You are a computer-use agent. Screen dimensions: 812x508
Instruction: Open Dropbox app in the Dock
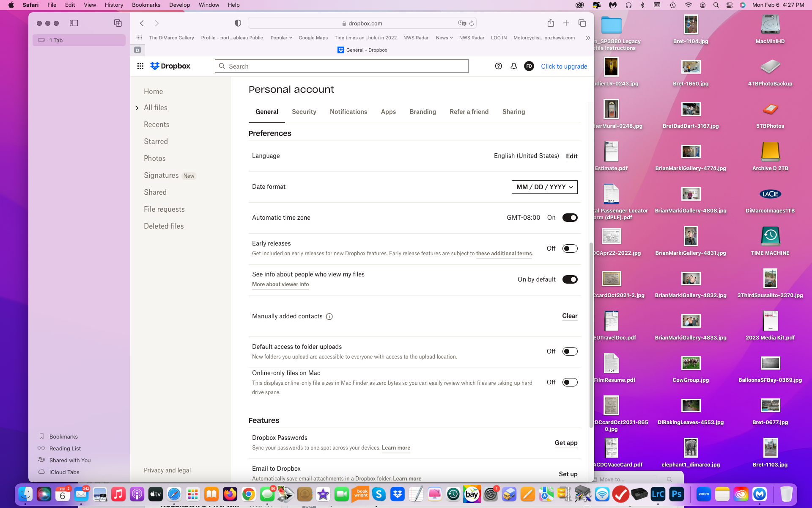398,494
